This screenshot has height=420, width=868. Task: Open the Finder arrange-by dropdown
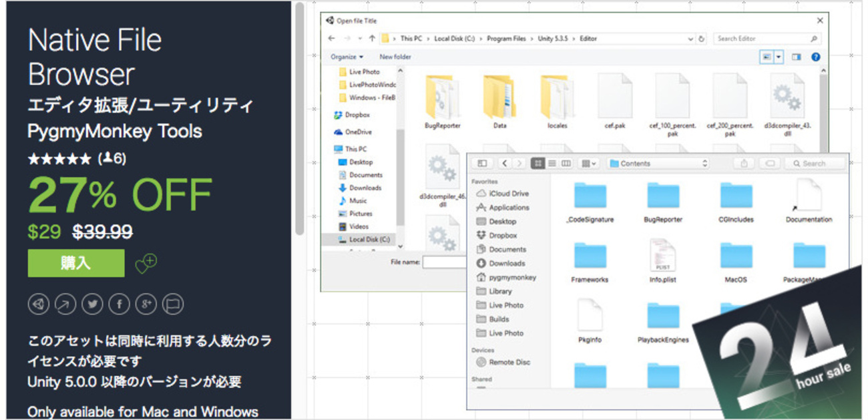pos(590,164)
